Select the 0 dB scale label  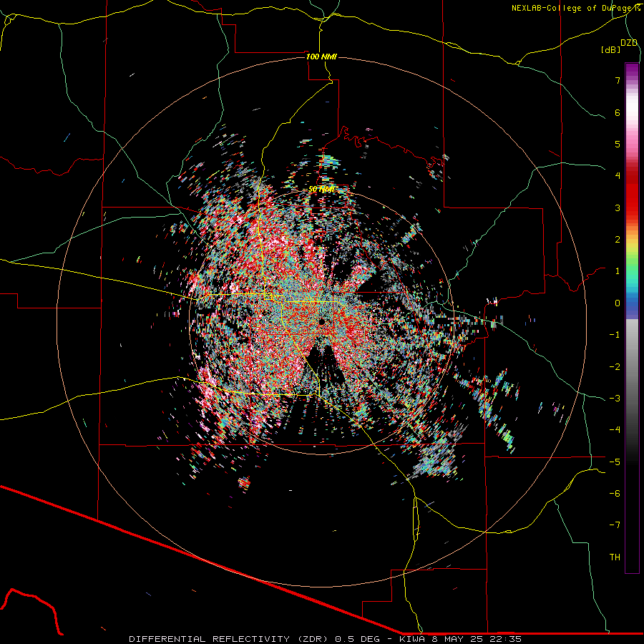[x=618, y=303]
